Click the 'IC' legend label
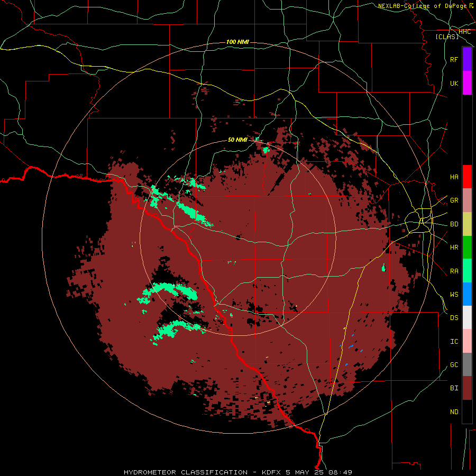This screenshot has height=476, width=476. [454, 342]
